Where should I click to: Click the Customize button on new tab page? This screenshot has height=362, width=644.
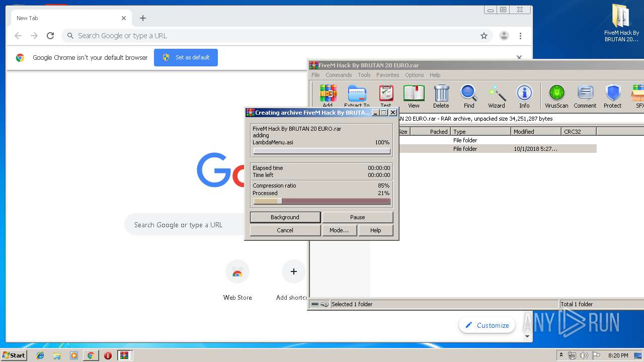click(x=487, y=325)
